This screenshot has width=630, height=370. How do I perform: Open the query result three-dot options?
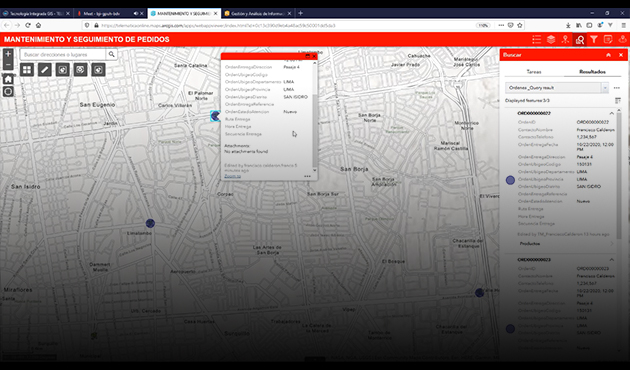pos(617,88)
